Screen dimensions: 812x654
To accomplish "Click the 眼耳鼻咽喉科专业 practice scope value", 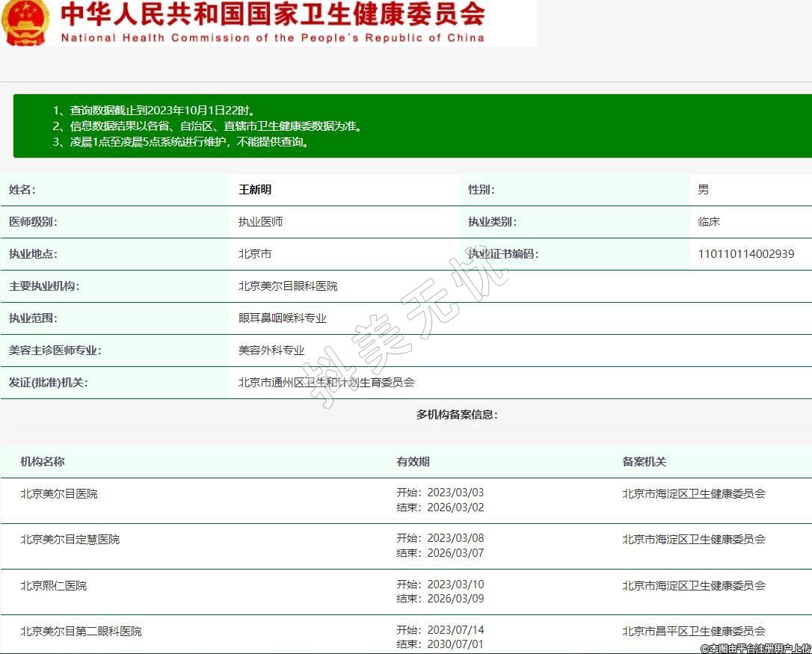I will click(x=283, y=318).
